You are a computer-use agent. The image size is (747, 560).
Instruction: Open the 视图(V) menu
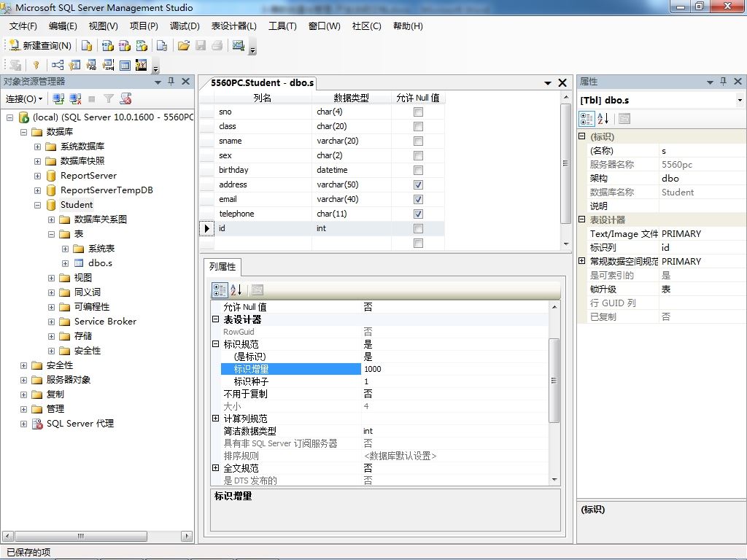[x=103, y=26]
